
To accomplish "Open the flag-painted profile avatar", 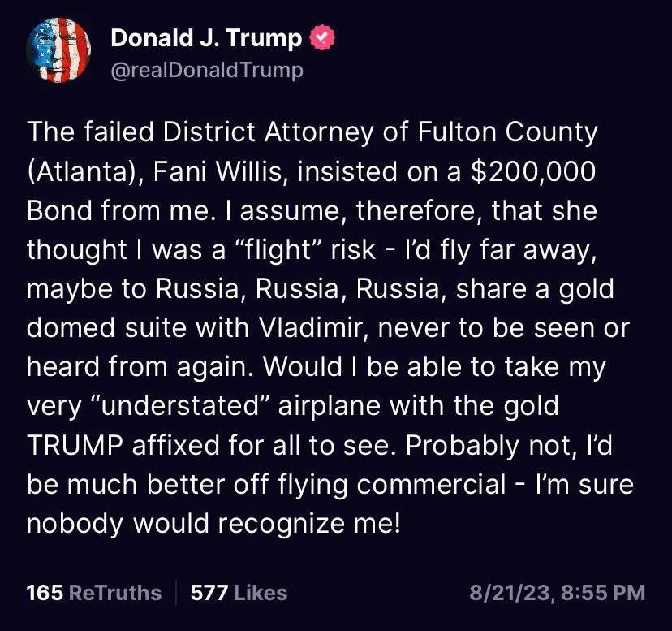I will 58,50.
